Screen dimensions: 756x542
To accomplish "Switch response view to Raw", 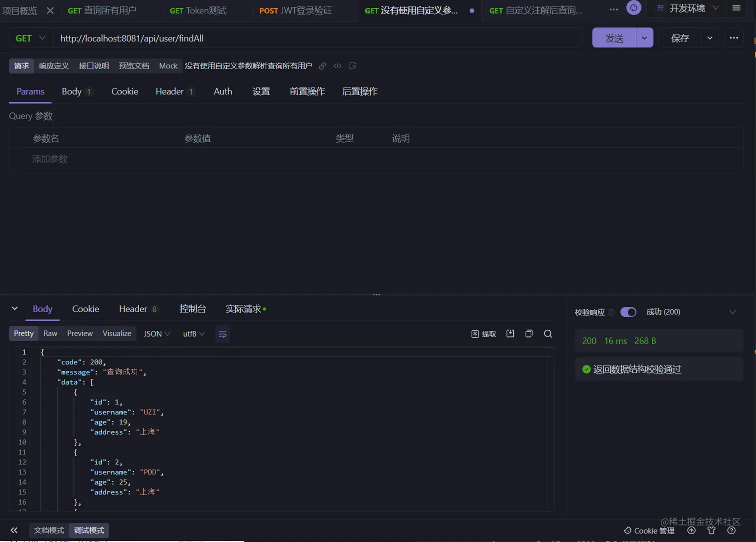I will pyautogui.click(x=50, y=333).
